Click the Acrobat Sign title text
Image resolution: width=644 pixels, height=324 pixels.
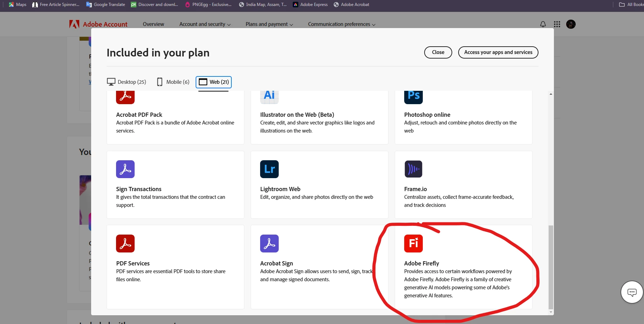[277, 263]
